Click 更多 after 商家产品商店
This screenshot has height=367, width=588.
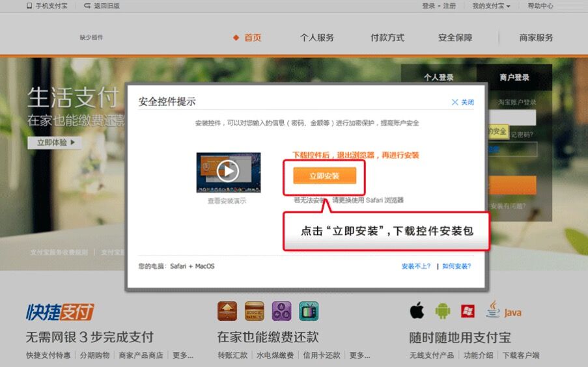[182, 355]
